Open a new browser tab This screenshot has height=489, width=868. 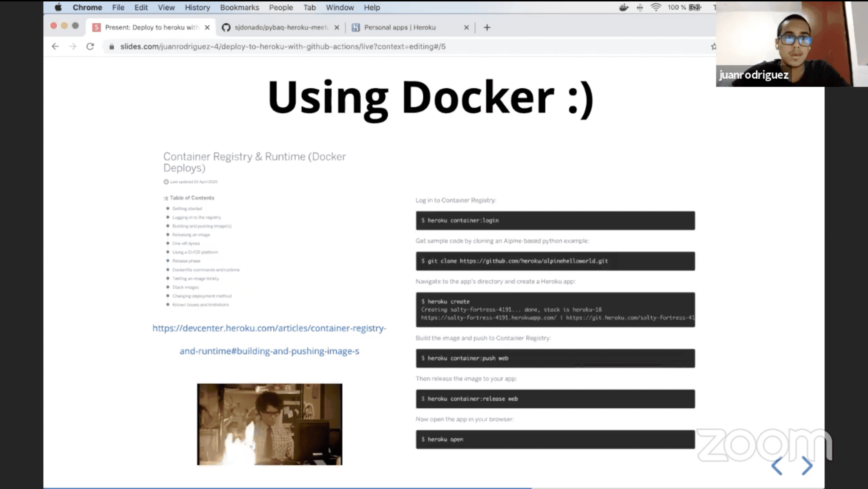487,28
